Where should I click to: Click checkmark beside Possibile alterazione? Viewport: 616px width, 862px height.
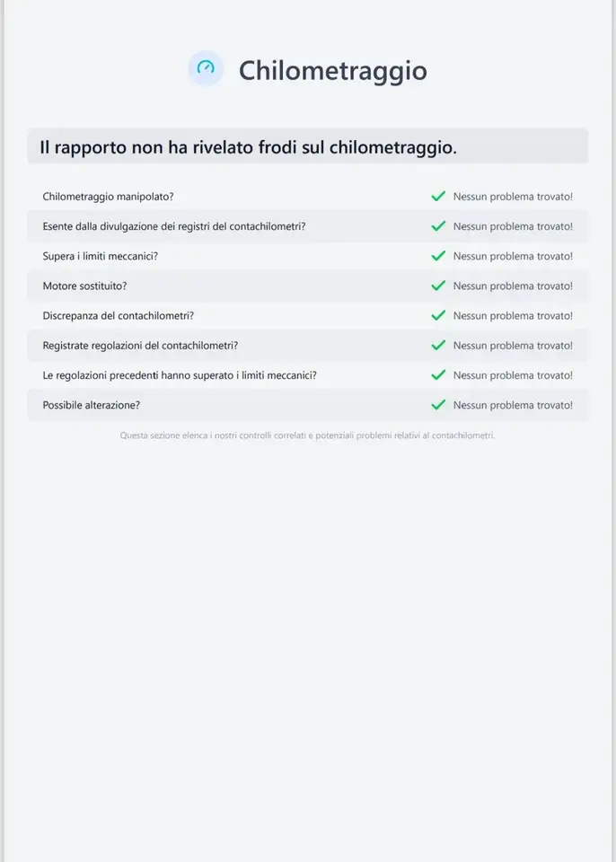click(438, 405)
